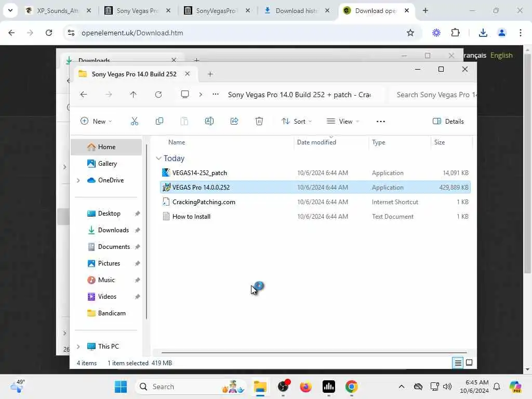
Task: Click the Copy icon in Explorer toolbar
Action: (159, 121)
